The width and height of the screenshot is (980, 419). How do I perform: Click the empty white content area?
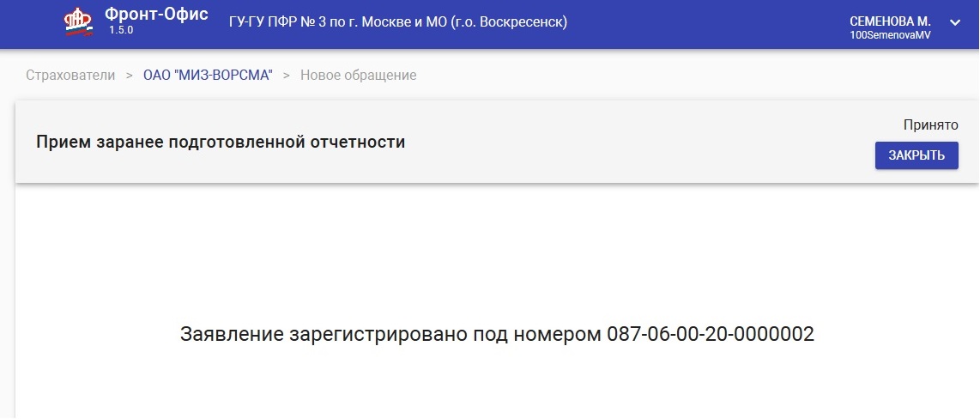[x=498, y=250]
